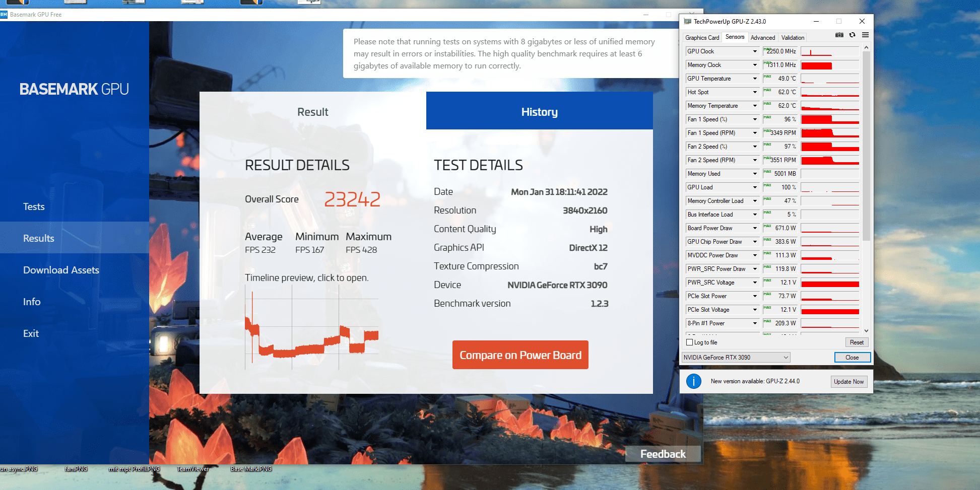Image resolution: width=980 pixels, height=490 pixels.
Task: Open the Fan 1 Speed (%) dropdown
Action: pos(755,119)
